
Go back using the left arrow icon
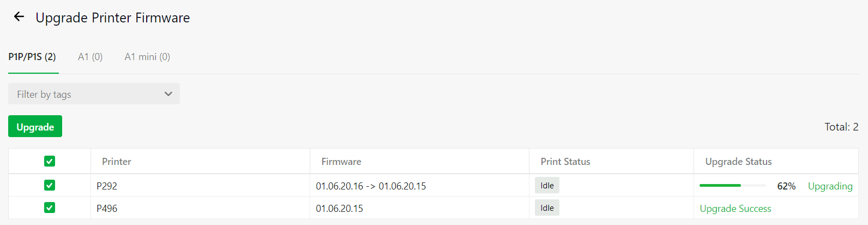coord(19,16)
